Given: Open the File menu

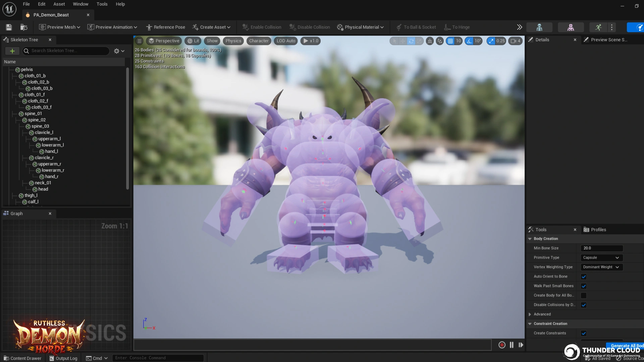Looking at the screenshot, I should coord(26,4).
